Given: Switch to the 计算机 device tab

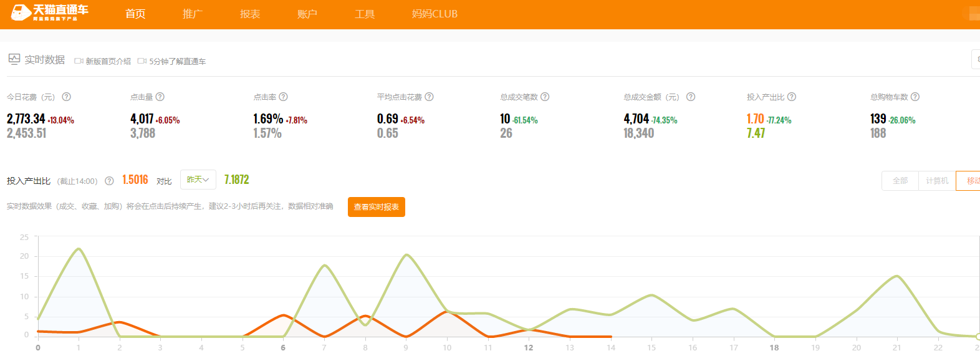Looking at the screenshot, I should (x=937, y=181).
